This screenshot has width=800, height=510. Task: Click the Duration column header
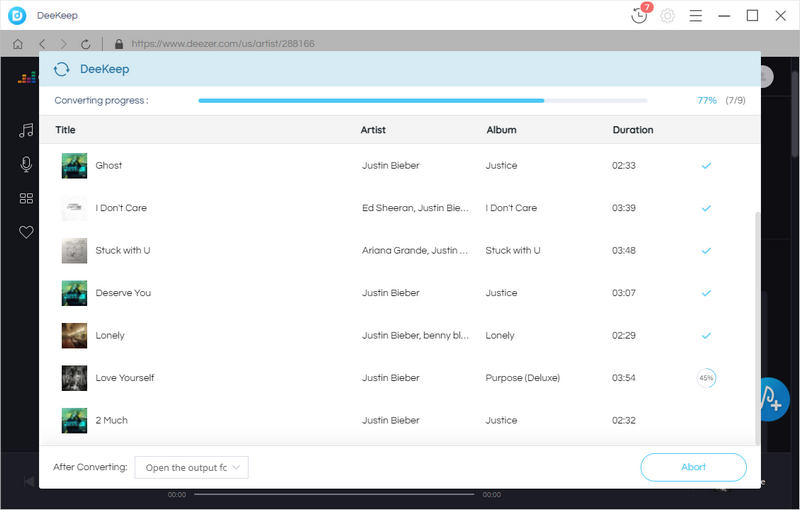(633, 130)
